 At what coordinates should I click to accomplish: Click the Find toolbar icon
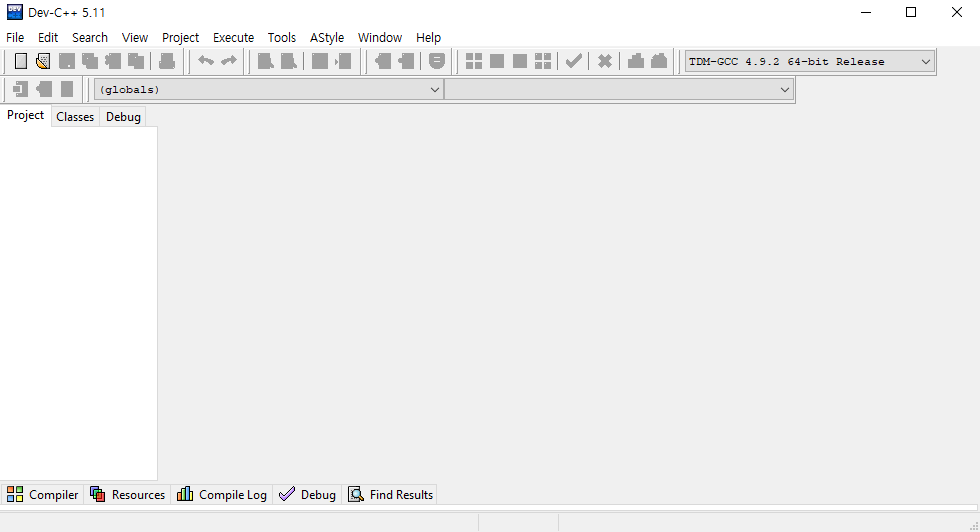tap(266, 61)
